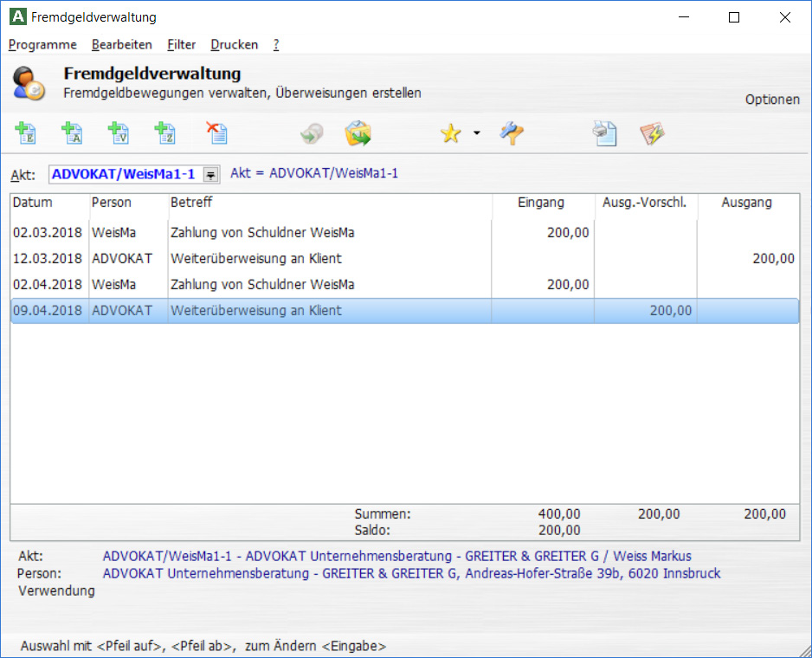Click the Datum column header
This screenshot has width=812, height=658.
[49, 202]
